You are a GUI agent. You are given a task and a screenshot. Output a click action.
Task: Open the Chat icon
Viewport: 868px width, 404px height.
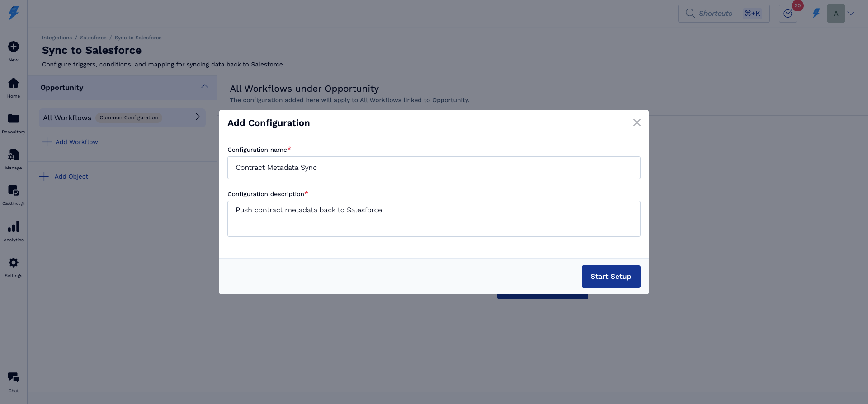point(14,377)
